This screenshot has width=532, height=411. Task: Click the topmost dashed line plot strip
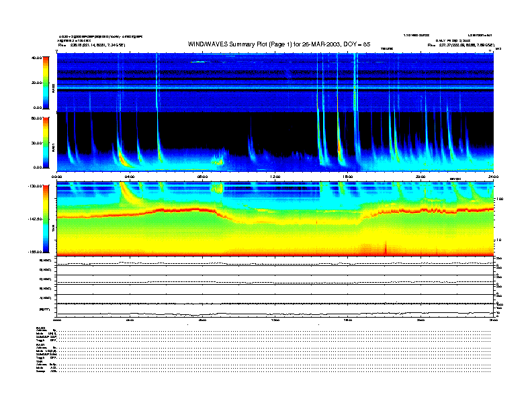tap(275, 261)
